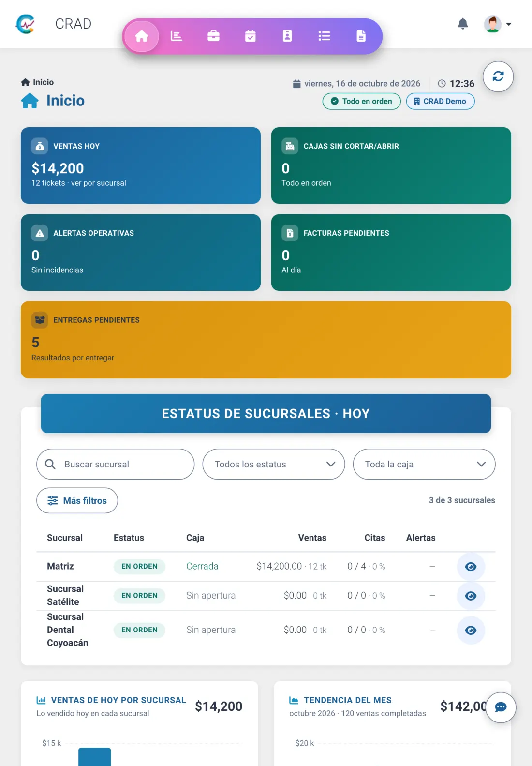Click the '3 de 3 sucursales' counter
This screenshot has width=532, height=766.
click(x=462, y=500)
